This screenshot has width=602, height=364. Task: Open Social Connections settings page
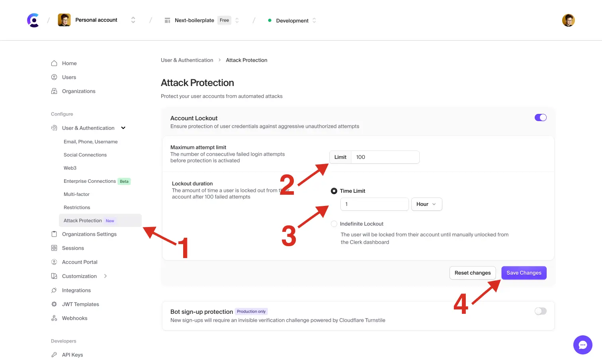click(85, 155)
